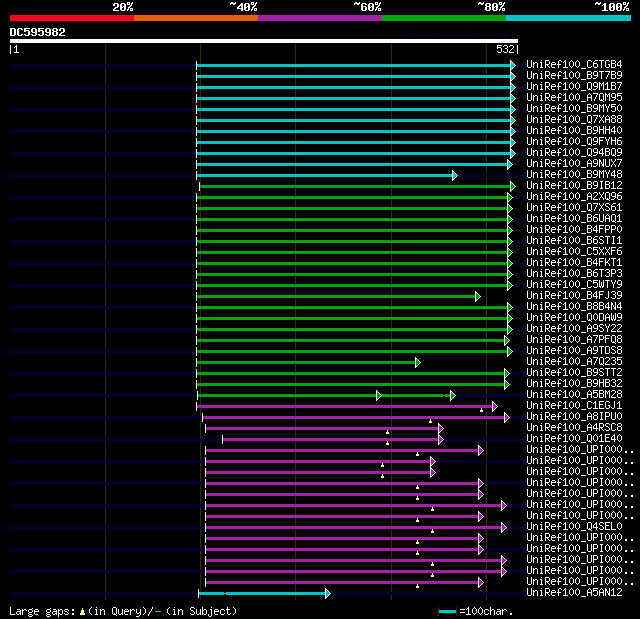This screenshot has width=640, height=619.
Task: Select the UniRef100_Q94BQ9 label
Action: pos(574,153)
